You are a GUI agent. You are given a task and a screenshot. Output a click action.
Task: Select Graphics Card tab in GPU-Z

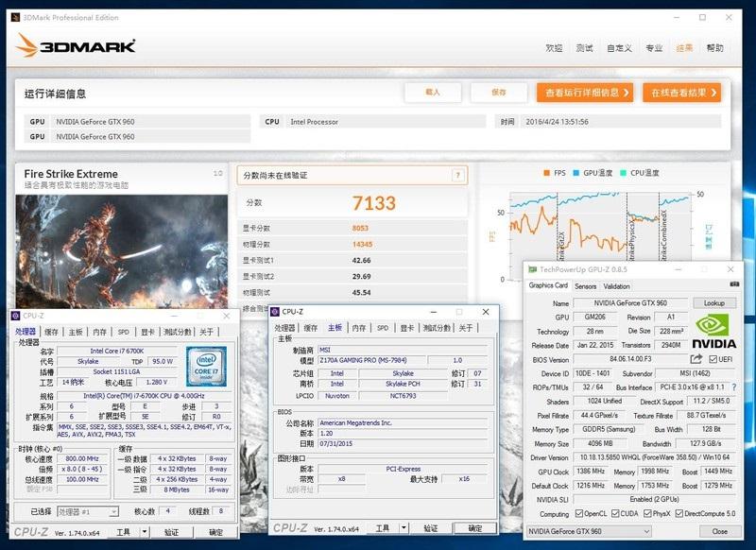coord(548,285)
